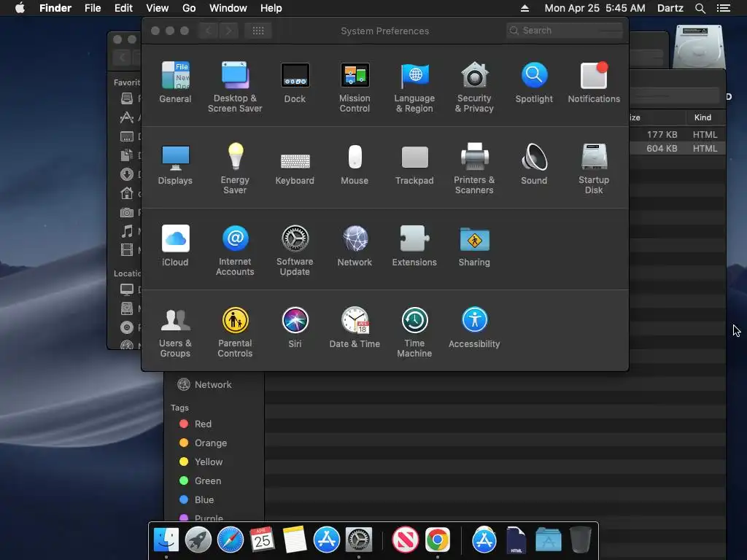Open Sound preferences
This screenshot has width=747, height=560.
(x=534, y=164)
